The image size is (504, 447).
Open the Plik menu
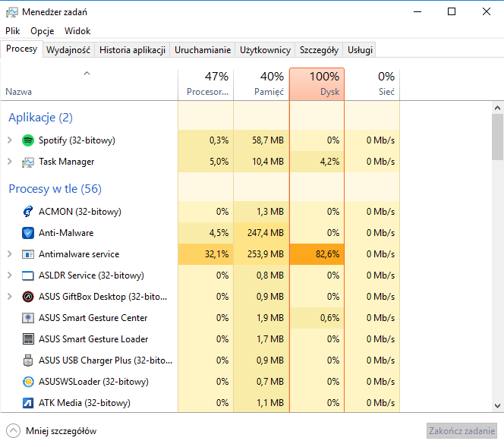pyautogui.click(x=13, y=31)
